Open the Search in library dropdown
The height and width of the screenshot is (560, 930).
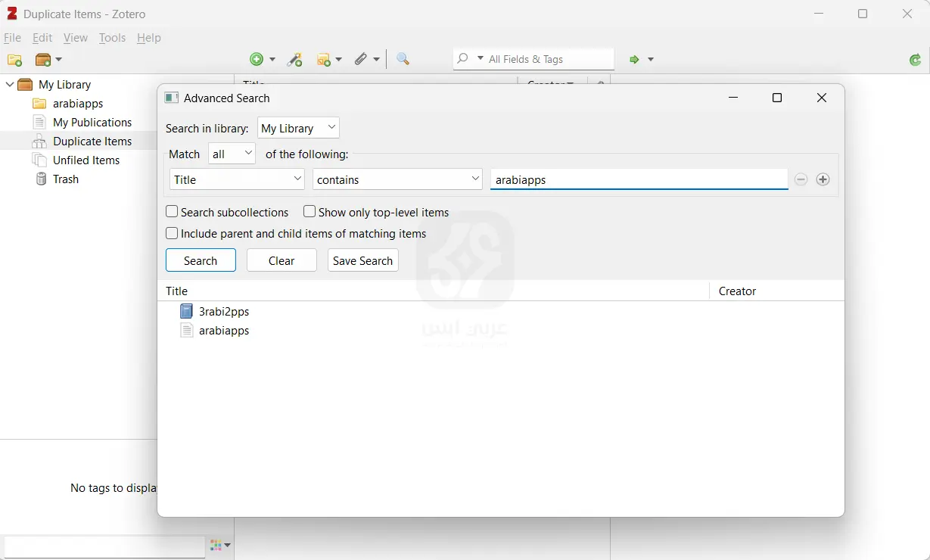tap(298, 128)
